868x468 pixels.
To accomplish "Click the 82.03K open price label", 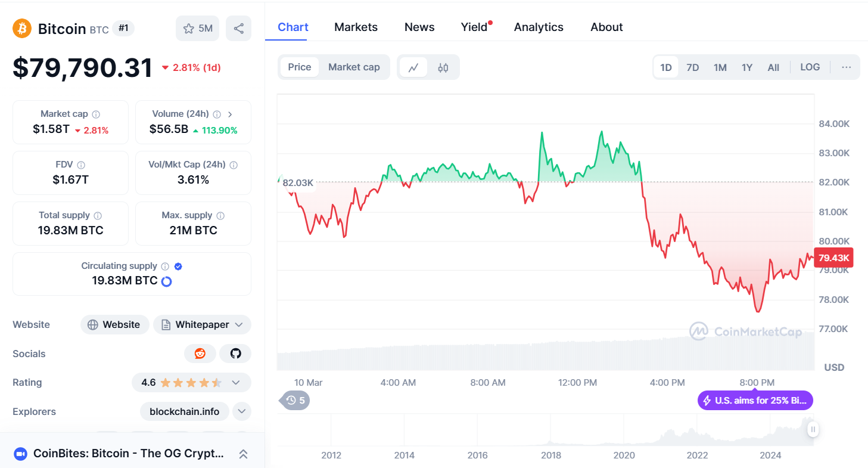I will (297, 183).
